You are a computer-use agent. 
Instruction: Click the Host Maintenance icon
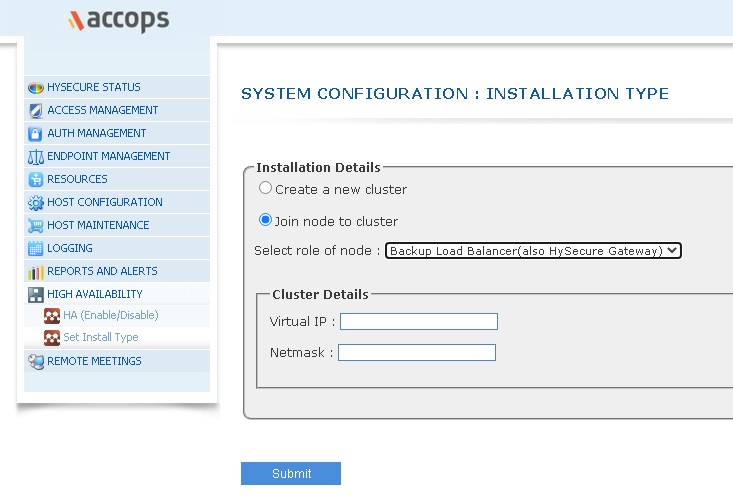point(36,225)
